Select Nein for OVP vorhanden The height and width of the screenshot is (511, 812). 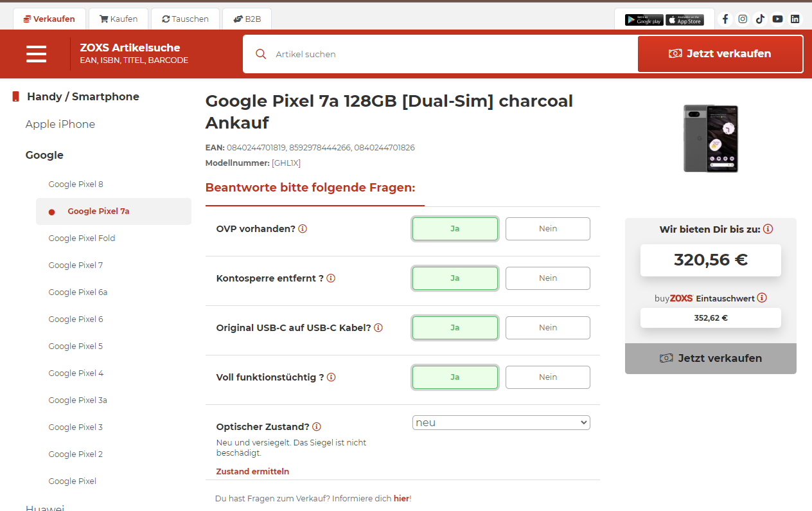tap(548, 229)
